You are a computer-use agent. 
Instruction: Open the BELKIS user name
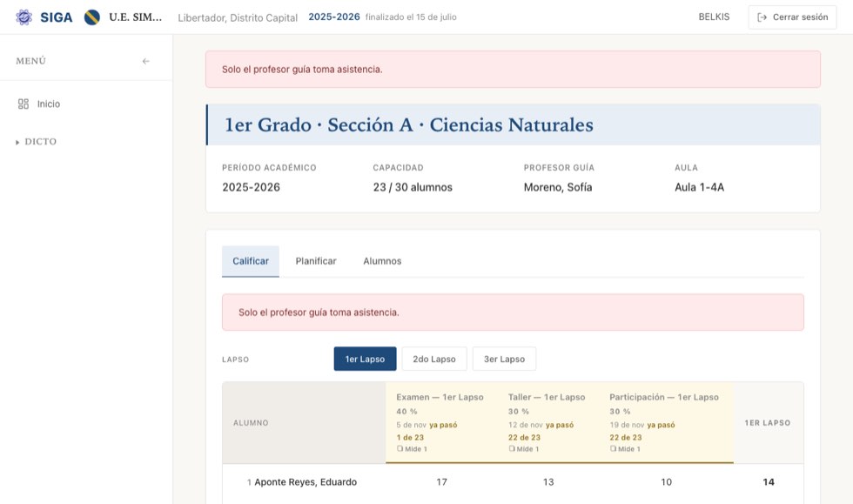pyautogui.click(x=714, y=17)
